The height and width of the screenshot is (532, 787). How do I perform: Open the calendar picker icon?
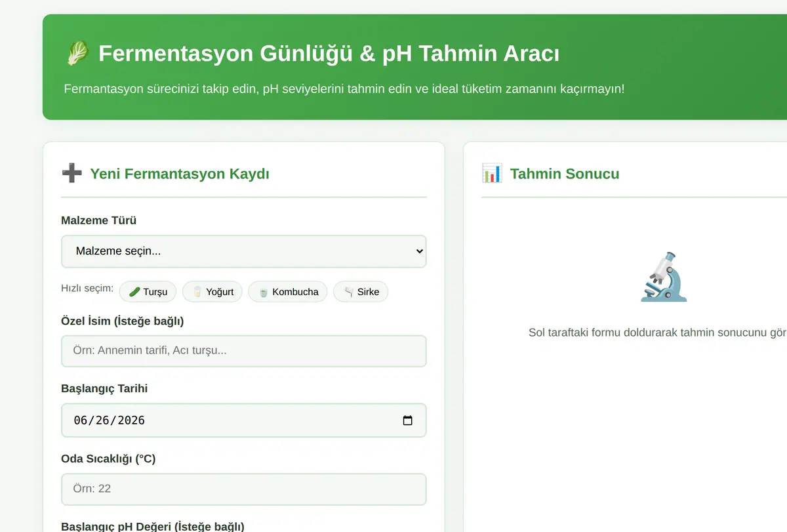coord(407,420)
